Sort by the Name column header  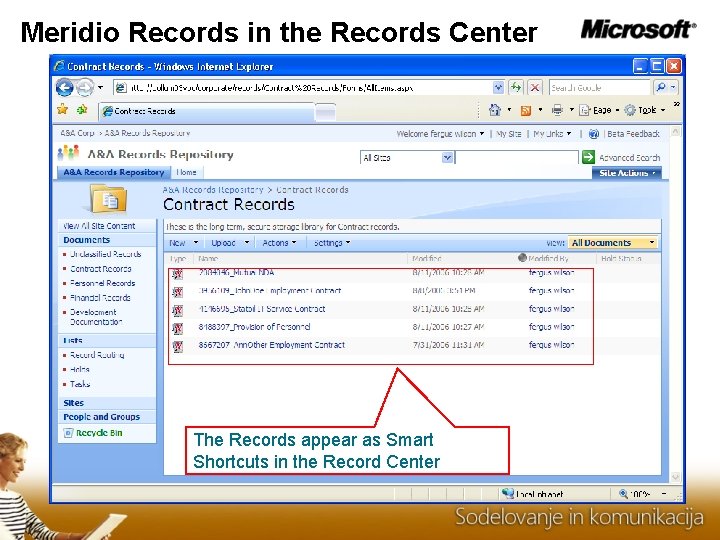(x=208, y=259)
